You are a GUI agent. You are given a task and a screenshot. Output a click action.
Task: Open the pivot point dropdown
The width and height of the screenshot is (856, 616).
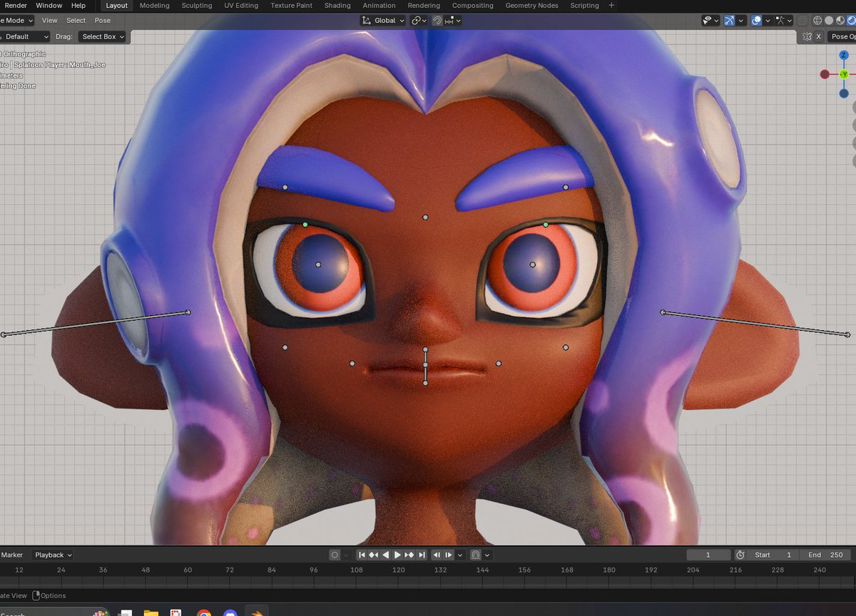pyautogui.click(x=419, y=21)
